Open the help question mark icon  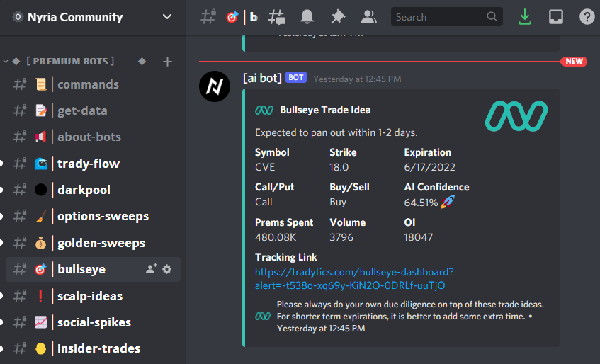coord(587,17)
